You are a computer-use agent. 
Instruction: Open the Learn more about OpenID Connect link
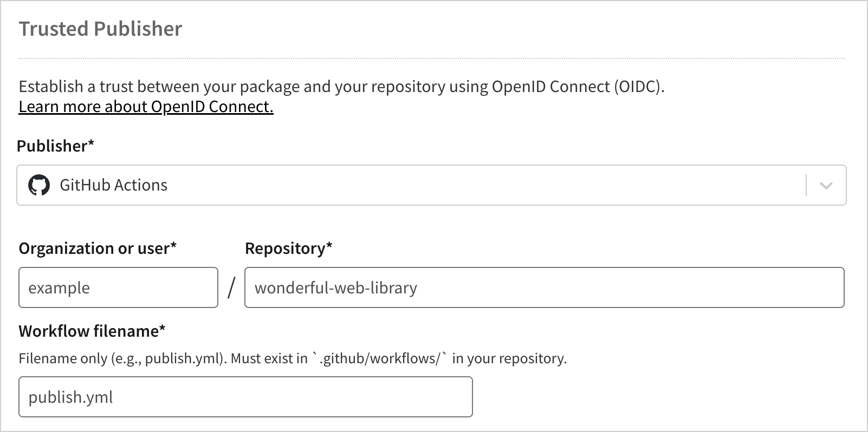tap(146, 107)
